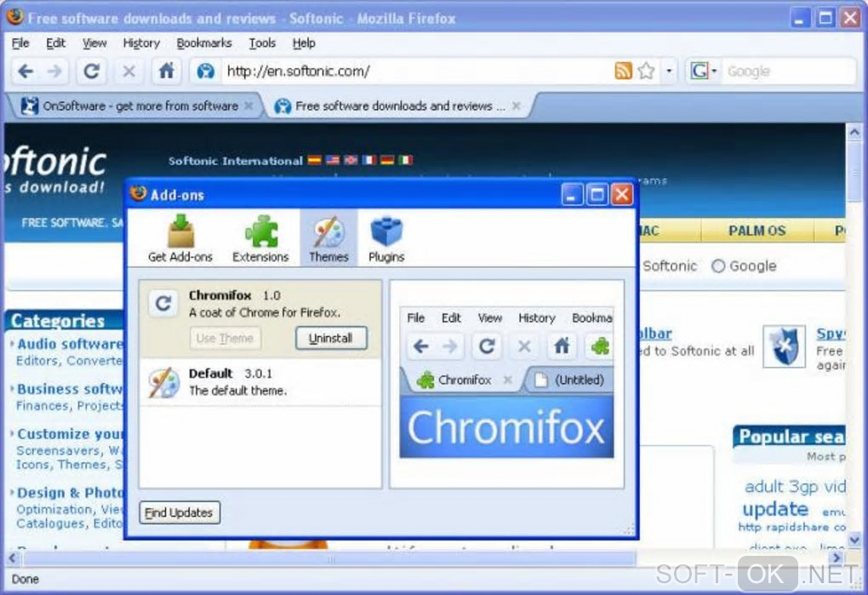Open the File menu in Firefox
This screenshot has height=595, width=868.
coord(20,43)
